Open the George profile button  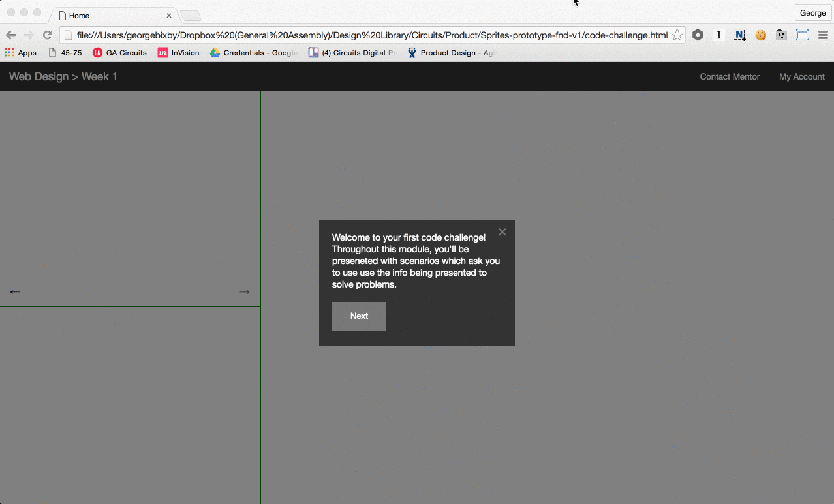(x=812, y=13)
